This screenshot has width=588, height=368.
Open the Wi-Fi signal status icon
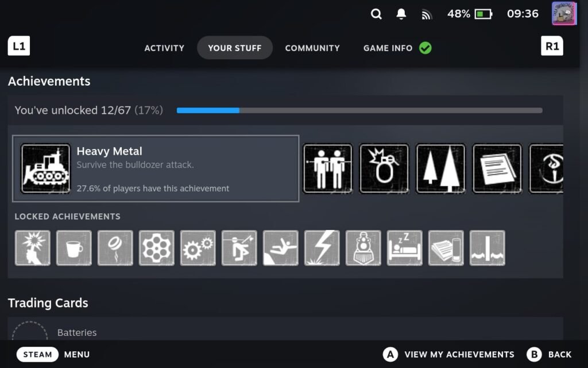(427, 14)
